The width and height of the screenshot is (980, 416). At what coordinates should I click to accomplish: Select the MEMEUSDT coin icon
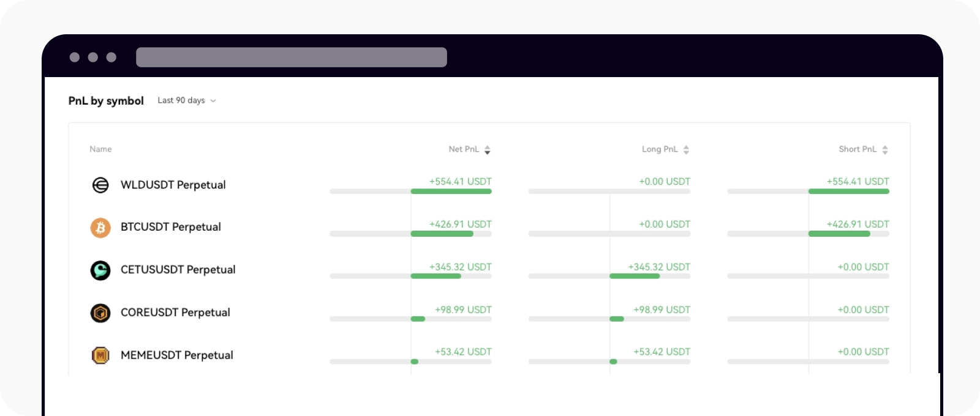click(100, 355)
